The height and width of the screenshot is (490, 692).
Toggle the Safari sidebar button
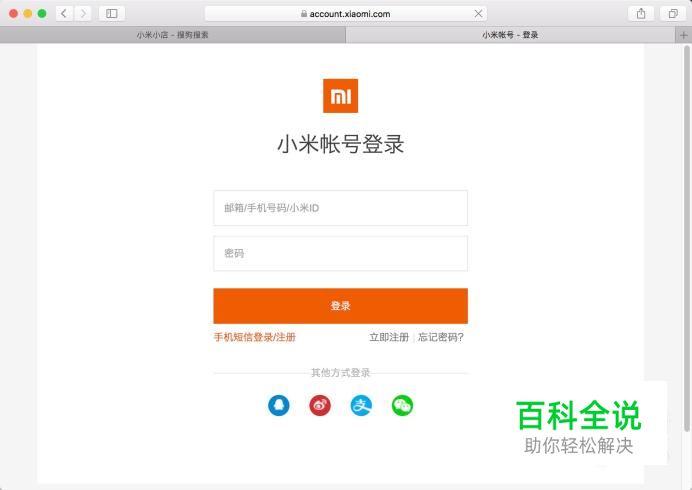[112, 14]
